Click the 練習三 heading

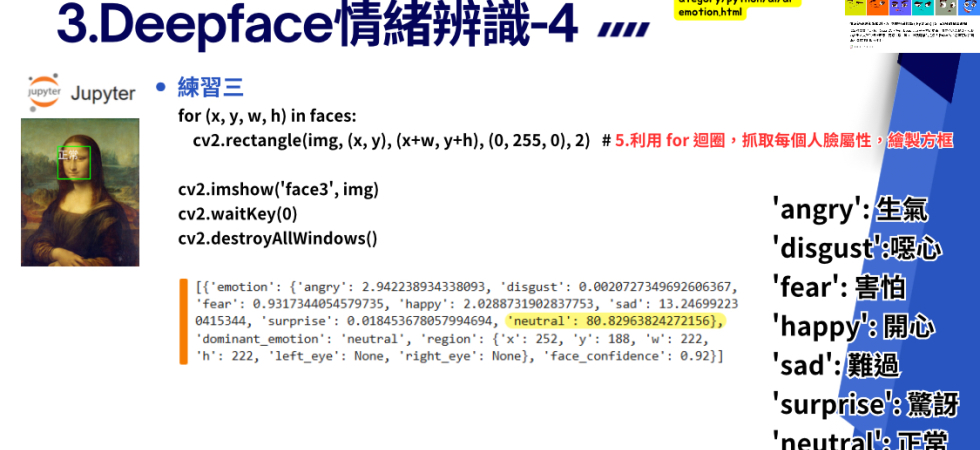coord(210,87)
